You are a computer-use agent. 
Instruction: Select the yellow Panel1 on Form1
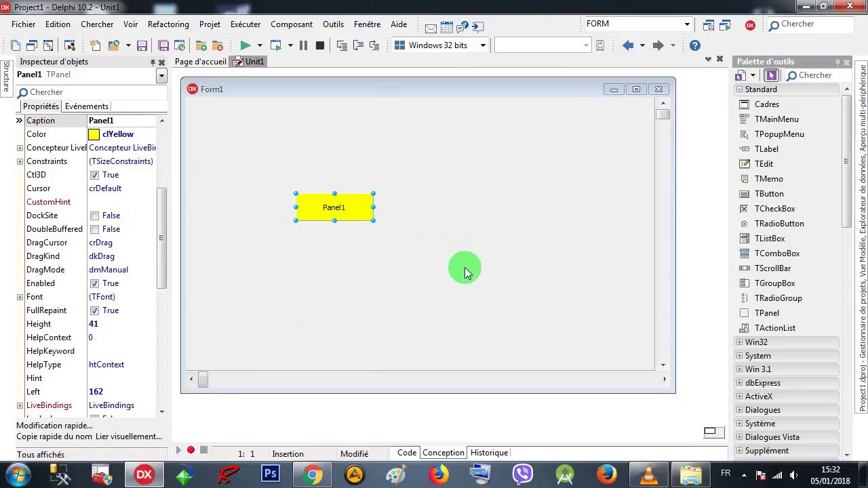tap(334, 207)
